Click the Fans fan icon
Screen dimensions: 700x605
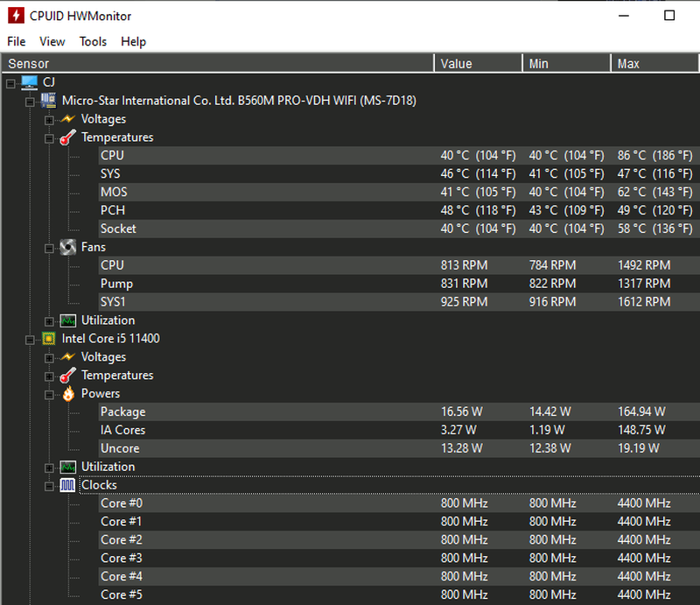click(68, 247)
